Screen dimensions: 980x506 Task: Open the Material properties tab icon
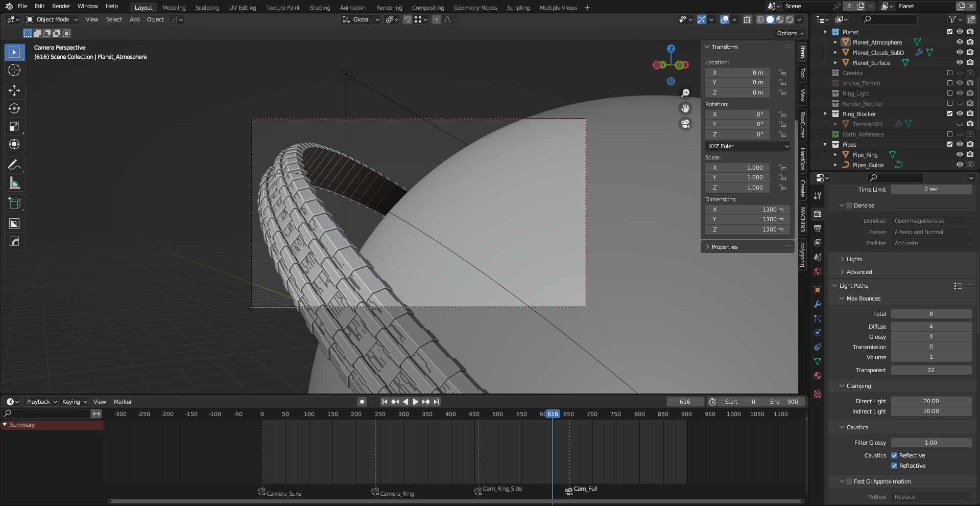[818, 376]
